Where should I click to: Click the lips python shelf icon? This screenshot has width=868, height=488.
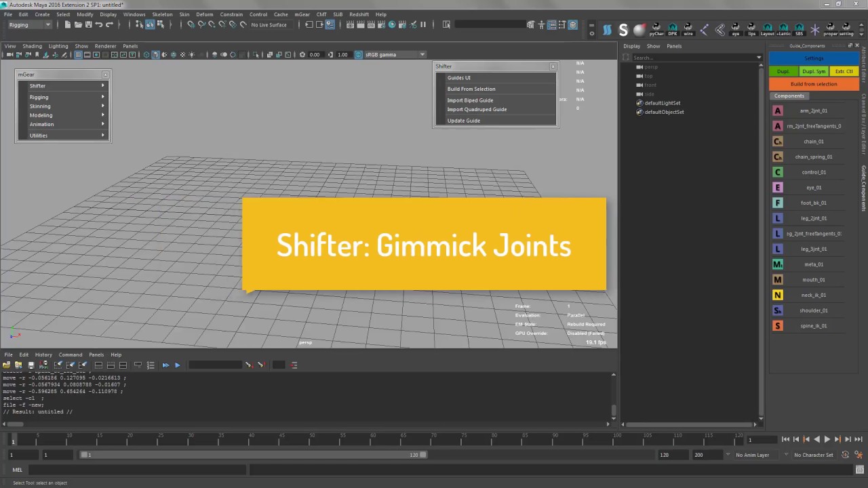[751, 29]
